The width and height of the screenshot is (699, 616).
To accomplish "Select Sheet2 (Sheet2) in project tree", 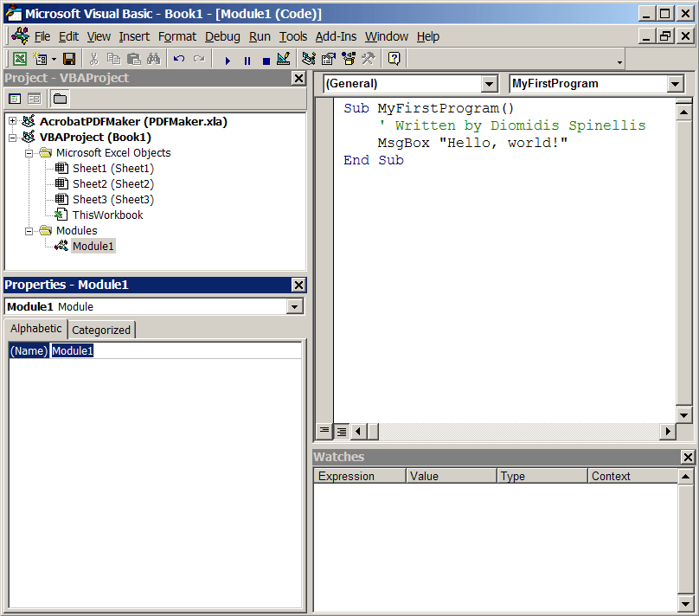I will point(113,184).
